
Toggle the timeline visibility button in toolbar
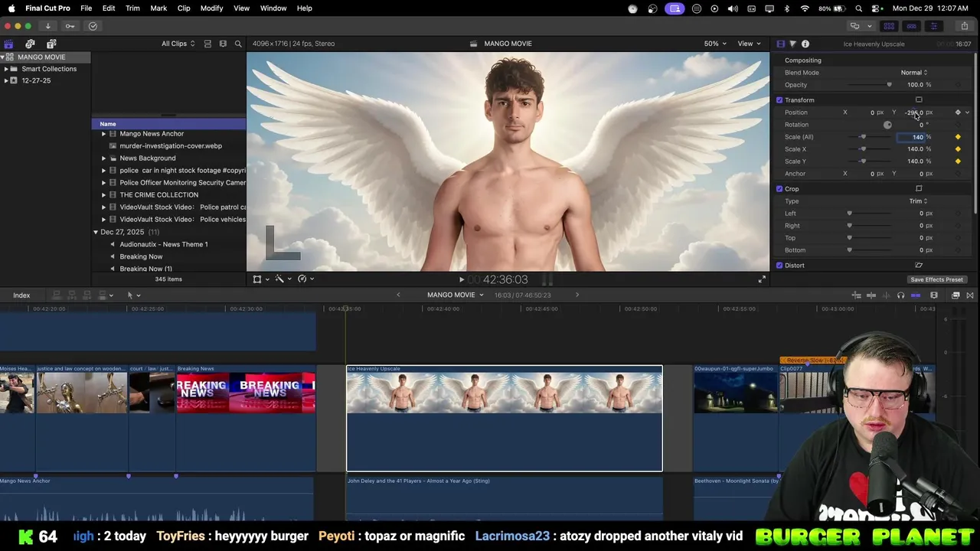coord(911,26)
